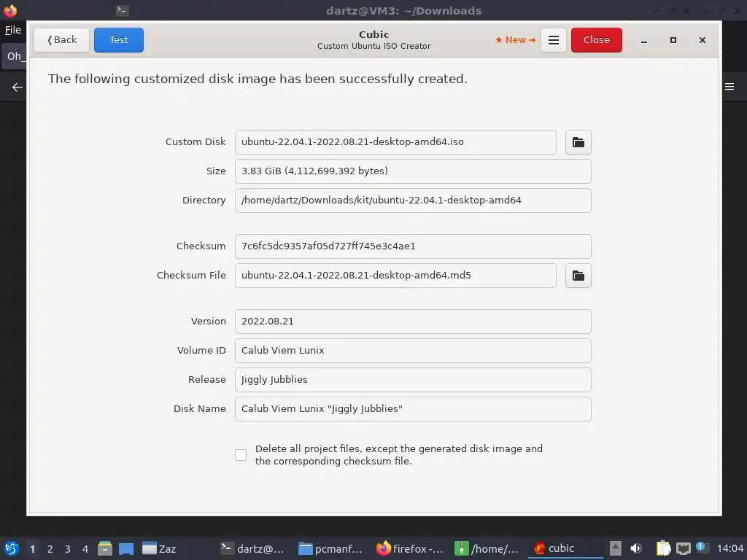Switch to workspace 1 in pager
This screenshot has width=747, height=560.
[32, 549]
